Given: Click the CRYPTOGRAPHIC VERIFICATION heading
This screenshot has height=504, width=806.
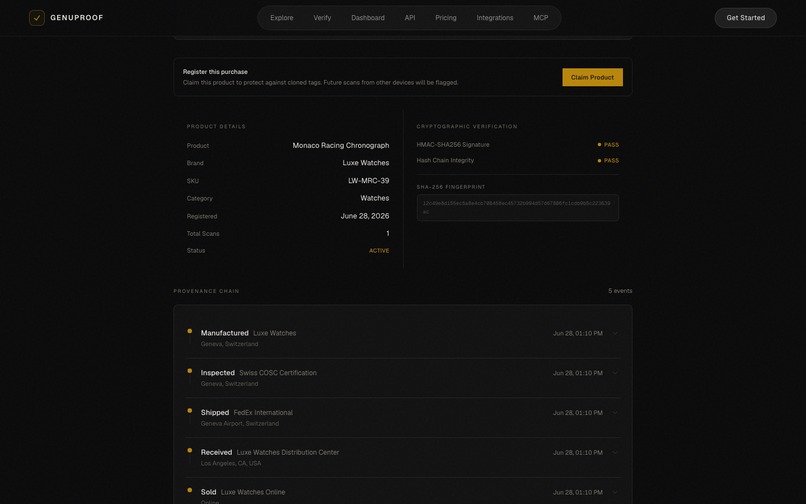Looking at the screenshot, I should coord(467,127).
